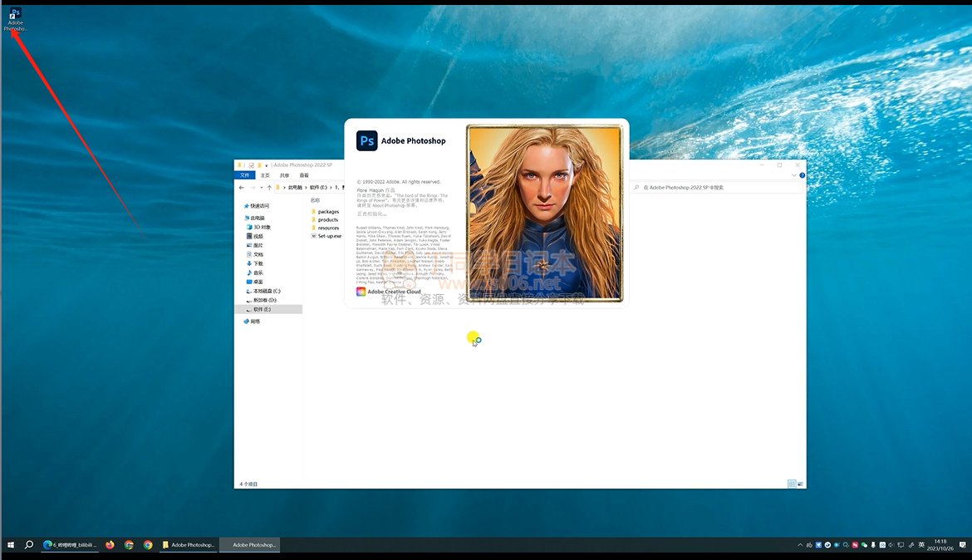This screenshot has height=560, width=972.
Task: Open the File Explorer help icon
Action: 801,175
